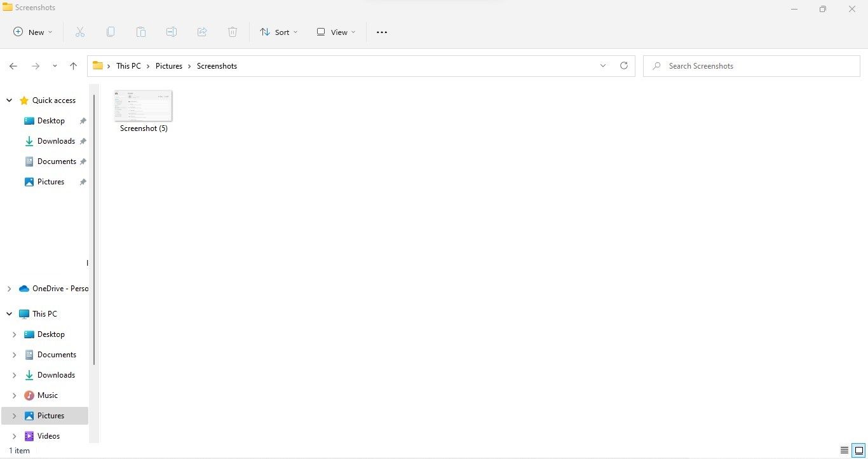Open the New dropdown button
Screen dimensions: 868x459
pyautogui.click(x=33, y=32)
